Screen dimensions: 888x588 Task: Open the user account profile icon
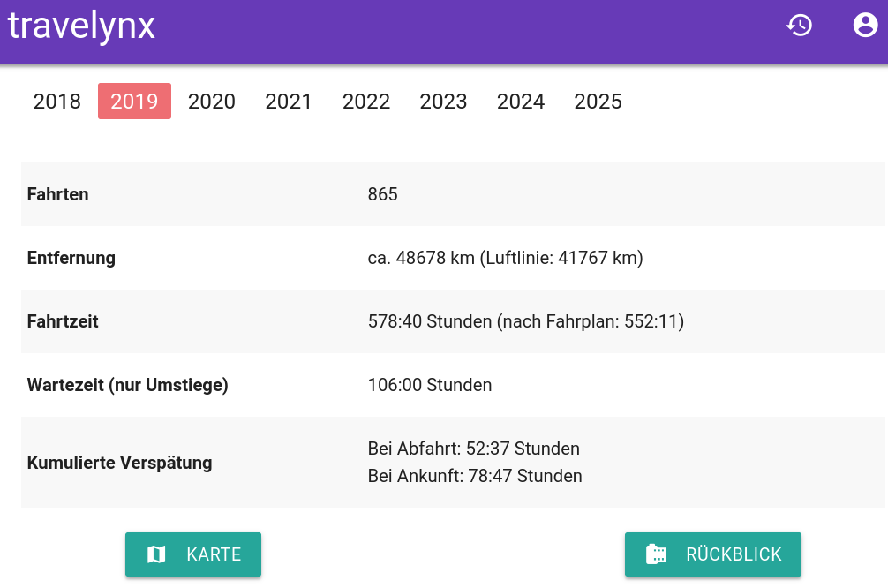[865, 25]
